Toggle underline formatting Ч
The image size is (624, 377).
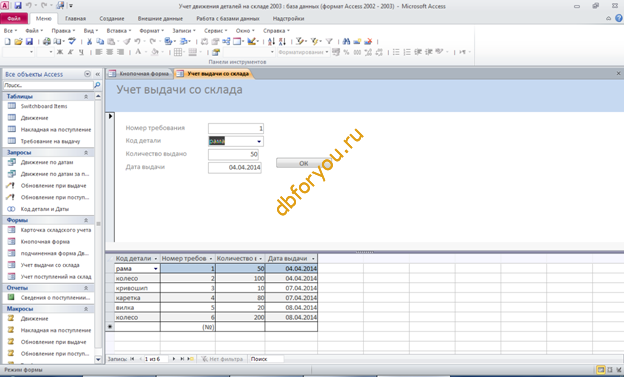tap(81, 52)
